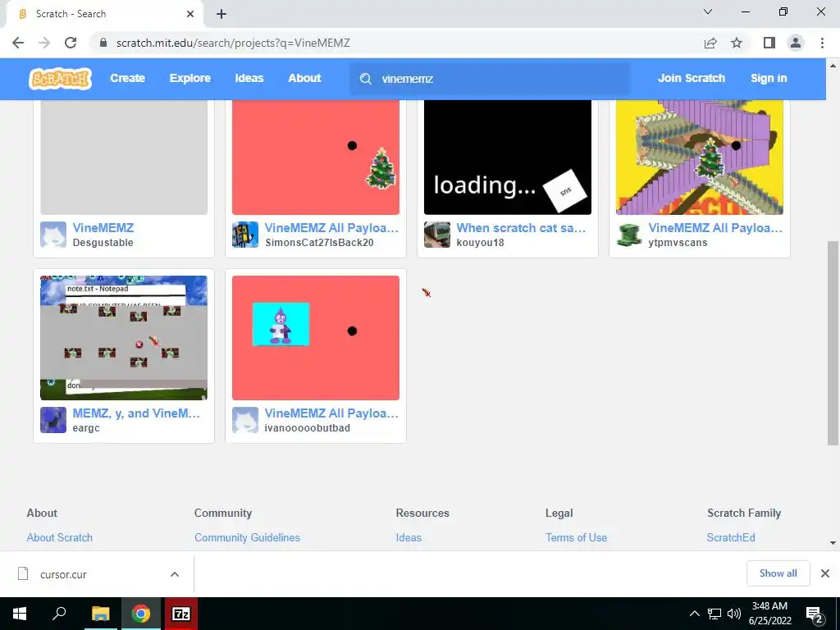Open Windows search from the taskbar

[x=59, y=614]
